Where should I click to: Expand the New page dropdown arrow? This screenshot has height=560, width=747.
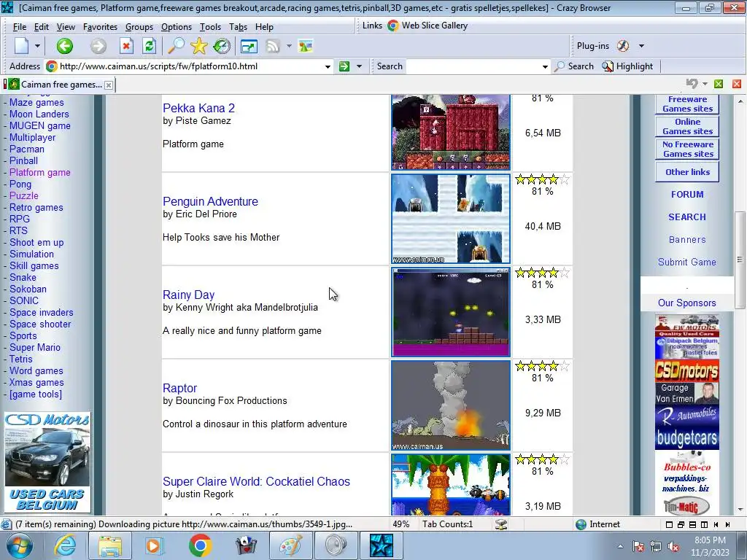[x=37, y=46]
